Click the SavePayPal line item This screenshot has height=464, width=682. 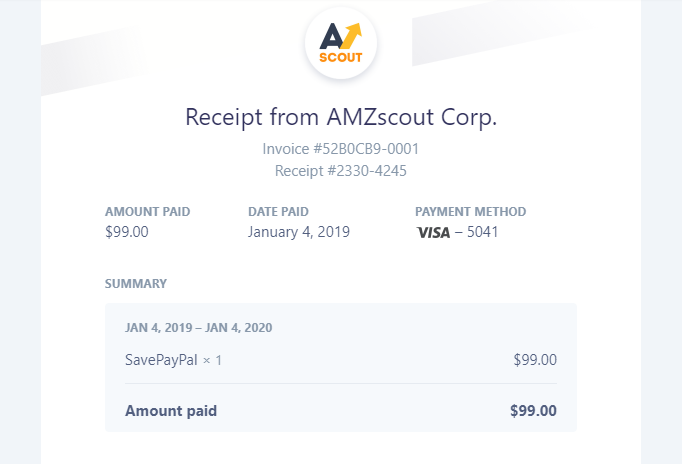tap(160, 360)
